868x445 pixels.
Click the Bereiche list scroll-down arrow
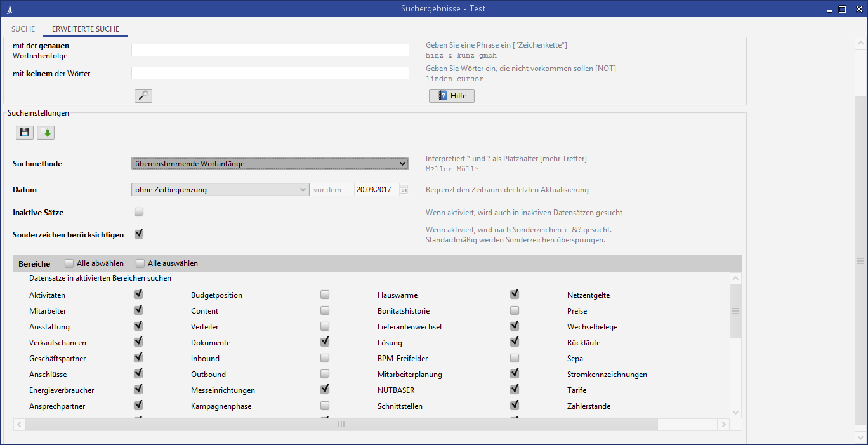735,412
